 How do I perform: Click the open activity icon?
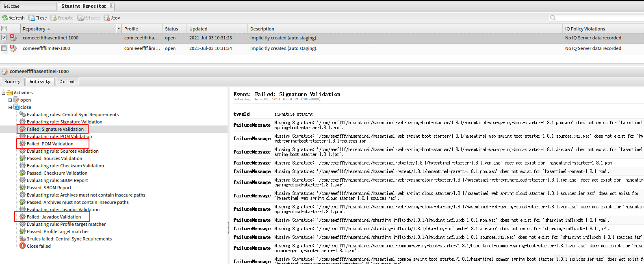tap(16, 100)
